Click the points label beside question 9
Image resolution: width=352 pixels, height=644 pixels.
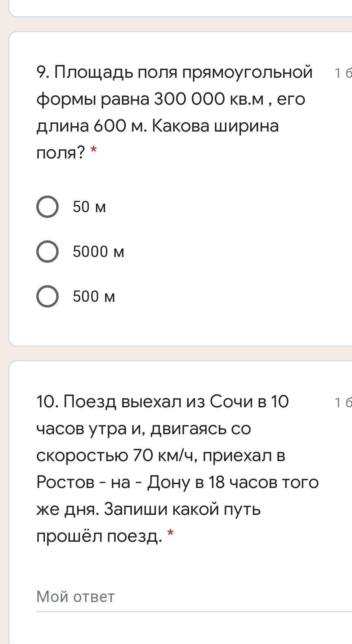point(343,73)
